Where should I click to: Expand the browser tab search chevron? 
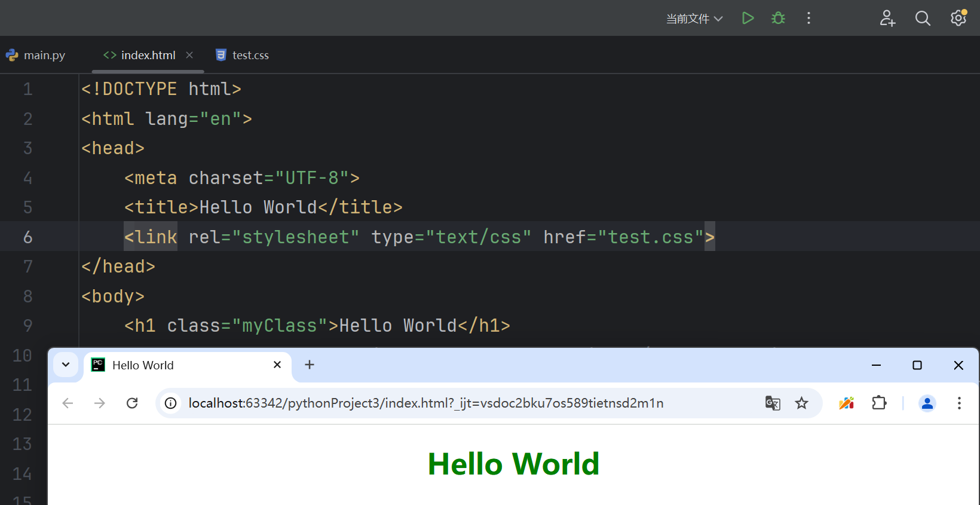[66, 365]
